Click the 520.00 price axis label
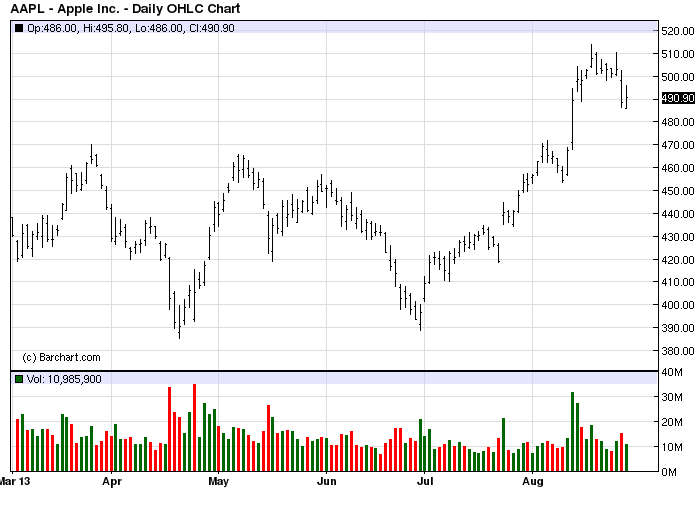The image size is (700, 512). [678, 31]
